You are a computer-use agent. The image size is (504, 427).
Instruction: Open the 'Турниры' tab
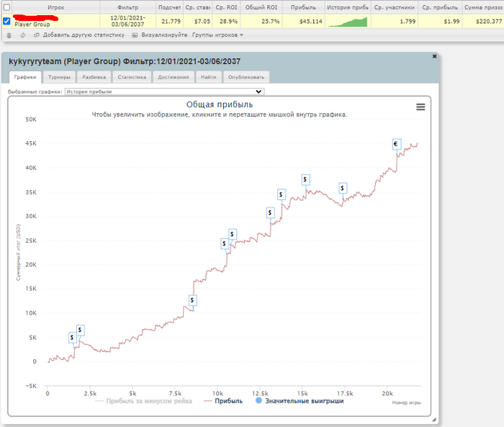pos(59,77)
